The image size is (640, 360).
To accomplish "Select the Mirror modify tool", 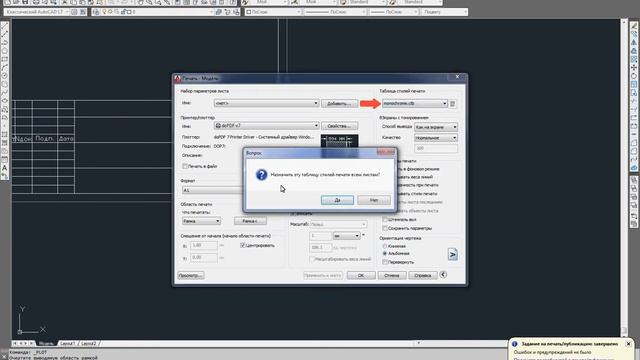I will point(634,42).
